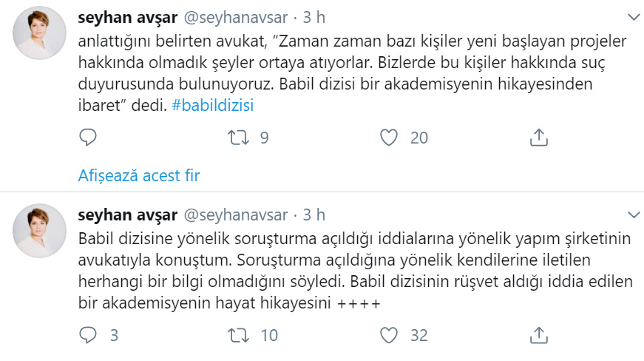644x361 pixels.
Task: Reply to the tweet with the #babildizisi hashtag
Action: pos(88,137)
